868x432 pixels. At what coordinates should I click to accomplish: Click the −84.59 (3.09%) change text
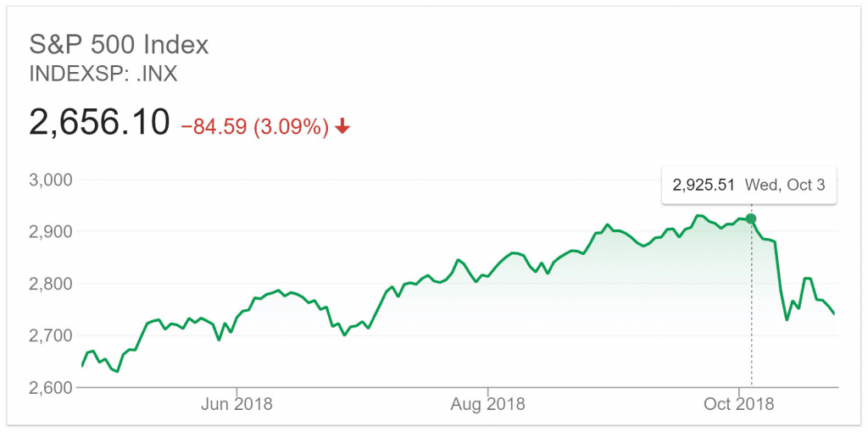click(256, 127)
